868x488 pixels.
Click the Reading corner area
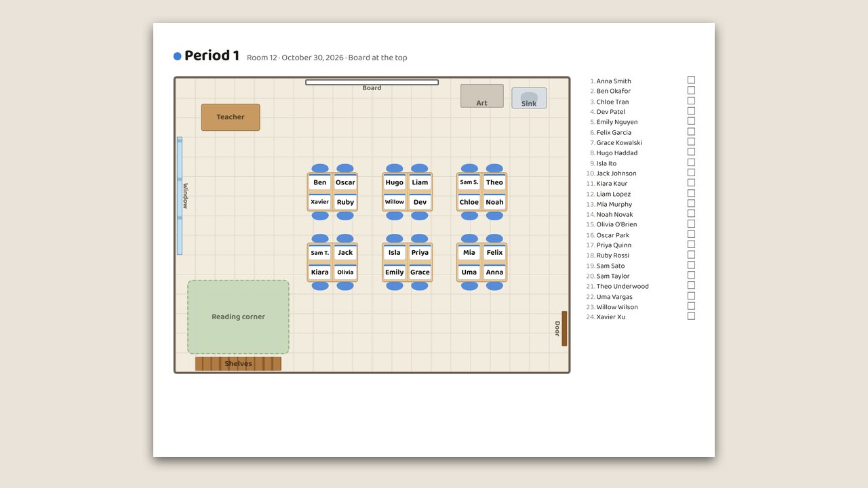[x=238, y=317]
